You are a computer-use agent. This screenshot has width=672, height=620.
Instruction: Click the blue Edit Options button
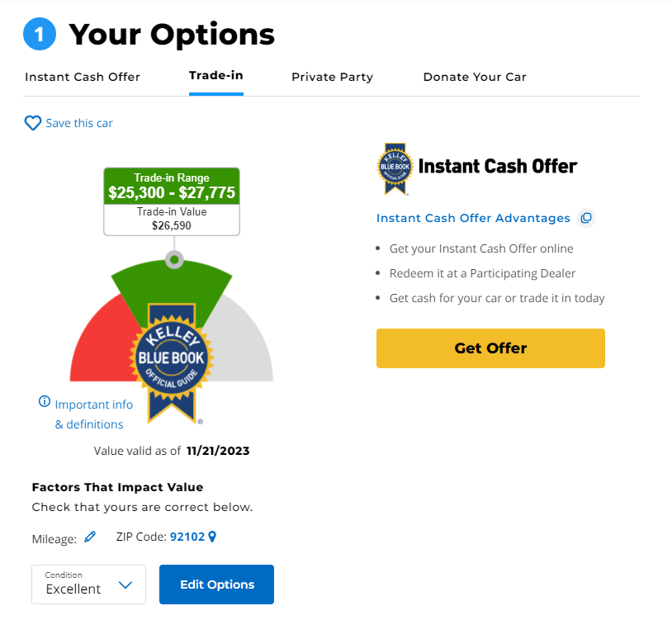(x=216, y=585)
